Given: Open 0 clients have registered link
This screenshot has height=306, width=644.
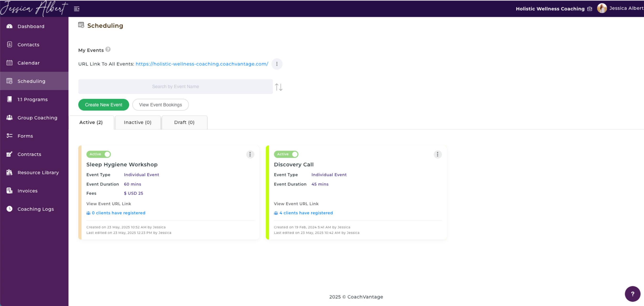Looking at the screenshot, I should tap(119, 213).
